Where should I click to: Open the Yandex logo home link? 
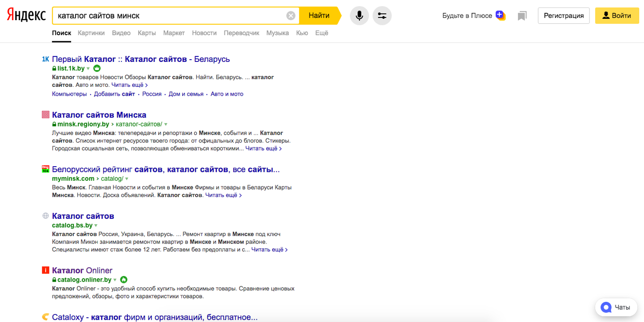tap(26, 15)
